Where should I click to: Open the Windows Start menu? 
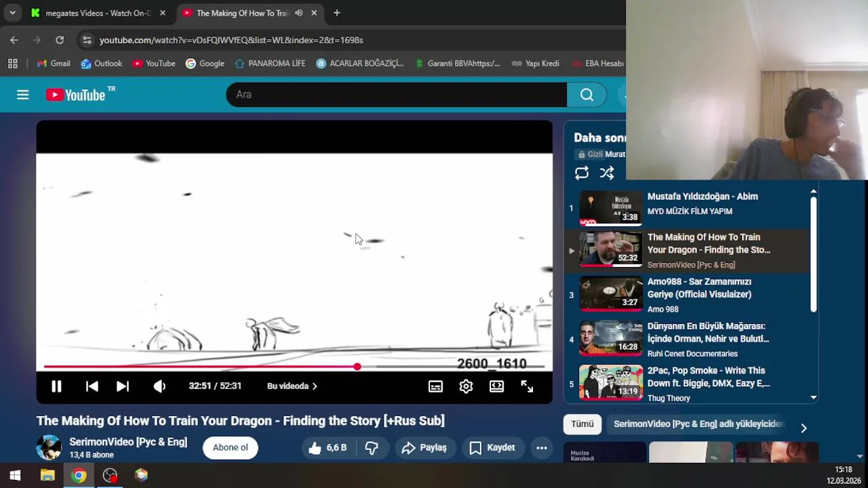click(15, 475)
